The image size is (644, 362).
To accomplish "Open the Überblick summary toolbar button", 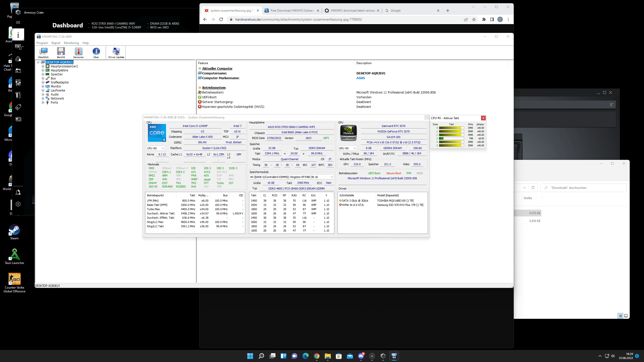I will point(43,53).
